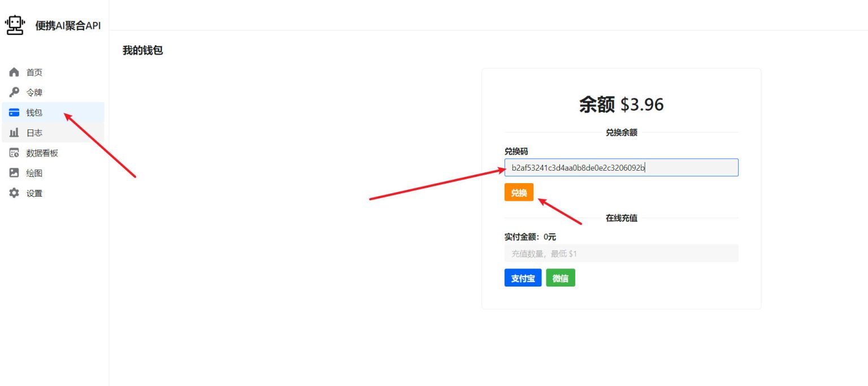The width and height of the screenshot is (868, 386).
Task: Go to the 令牌 page
Action: click(x=53, y=92)
